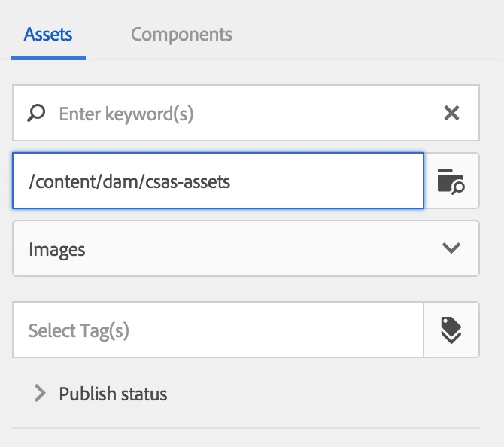Expand the Publish status chevron
This screenshot has height=447, width=504.
40,394
